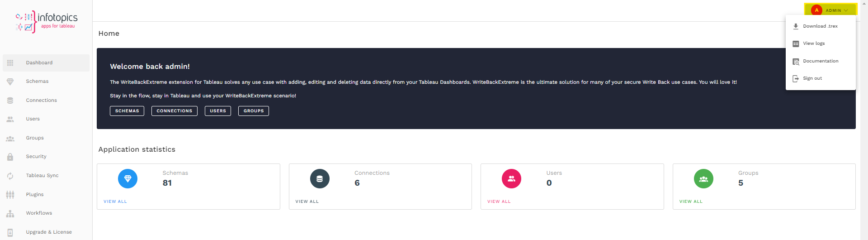Click the Users people icon in sidebar
The image size is (868, 240).
10,119
